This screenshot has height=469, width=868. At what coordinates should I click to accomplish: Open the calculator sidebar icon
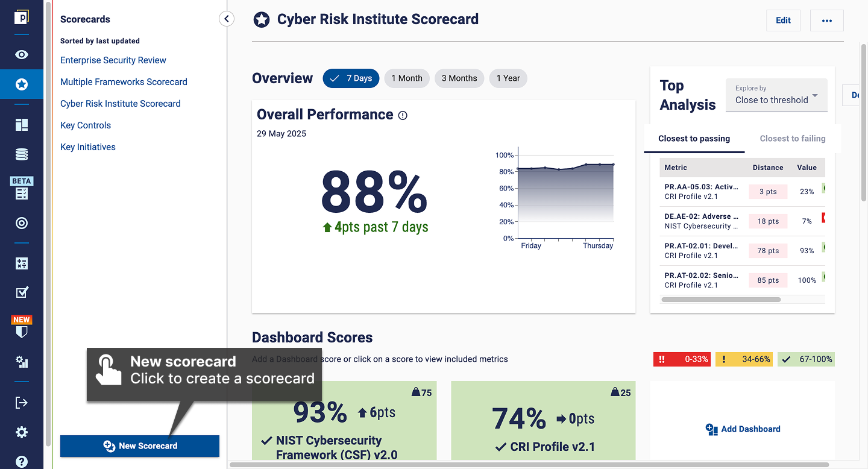coord(22,263)
